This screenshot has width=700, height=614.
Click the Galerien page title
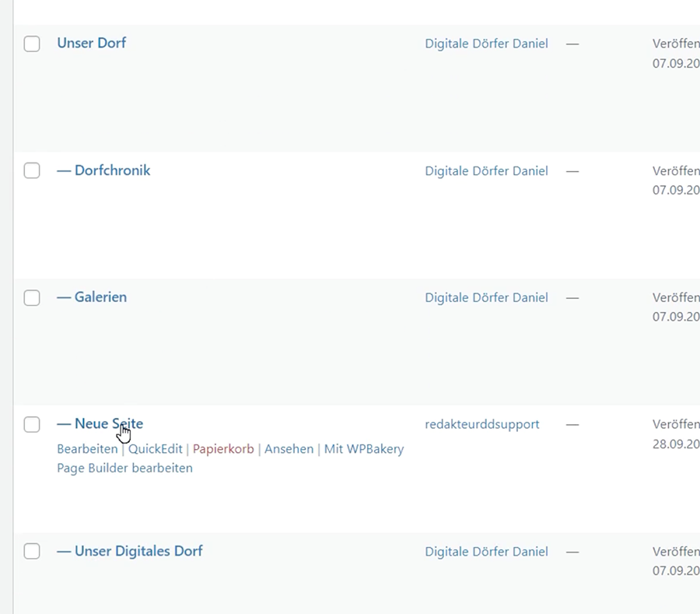(100, 296)
